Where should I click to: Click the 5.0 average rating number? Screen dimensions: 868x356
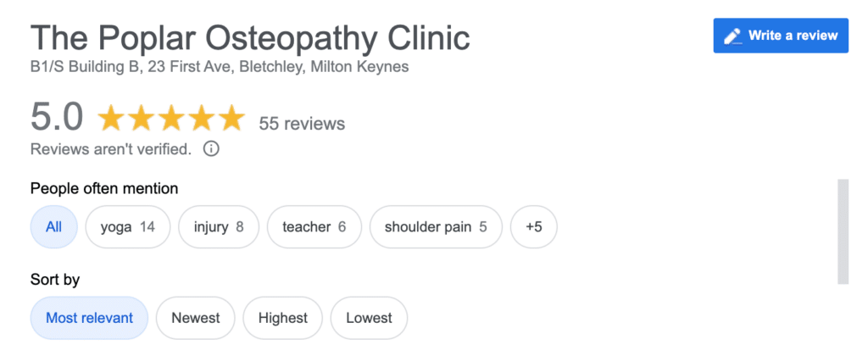click(x=57, y=117)
